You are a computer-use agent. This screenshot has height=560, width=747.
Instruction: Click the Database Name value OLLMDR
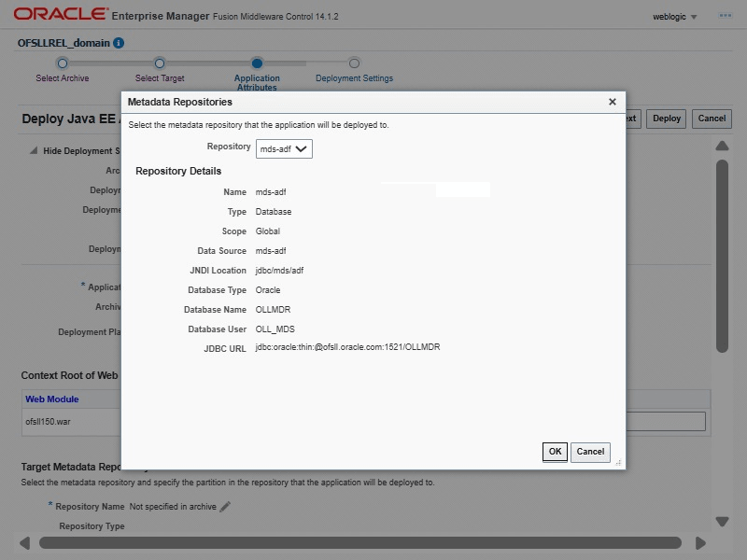[x=273, y=310]
